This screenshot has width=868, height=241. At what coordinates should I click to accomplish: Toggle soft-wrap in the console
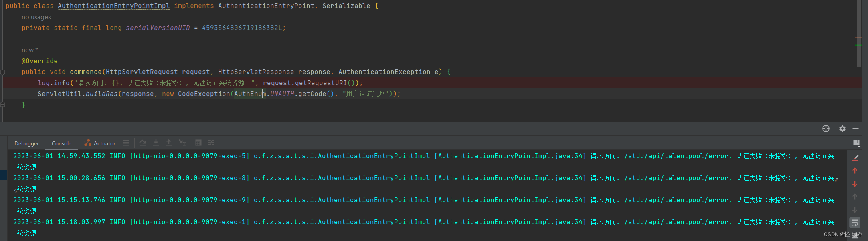click(x=855, y=223)
